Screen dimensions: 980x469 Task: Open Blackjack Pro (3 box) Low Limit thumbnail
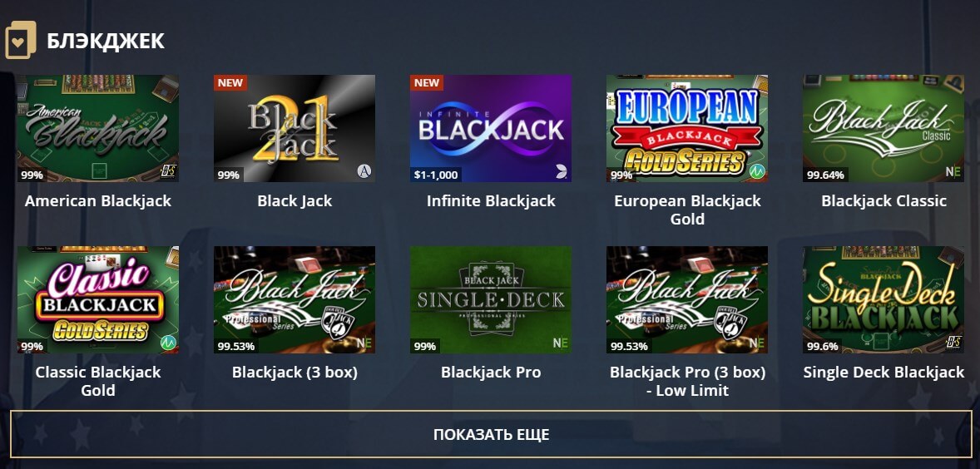tap(687, 299)
